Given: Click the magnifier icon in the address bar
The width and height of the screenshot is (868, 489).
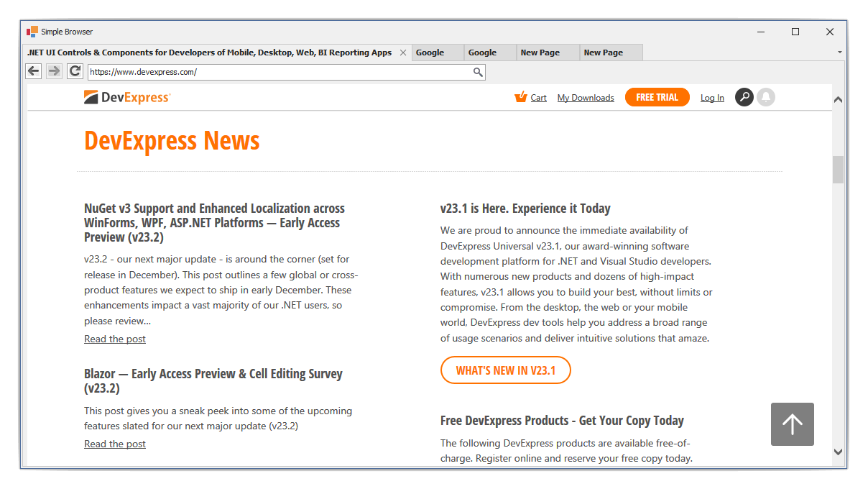Looking at the screenshot, I should pyautogui.click(x=478, y=72).
